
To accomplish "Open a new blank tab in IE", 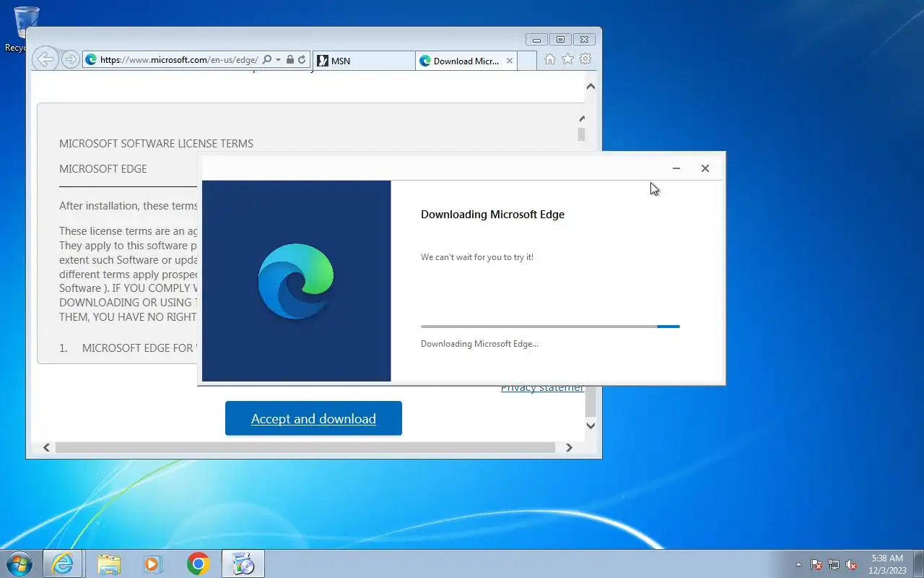I will [x=527, y=61].
